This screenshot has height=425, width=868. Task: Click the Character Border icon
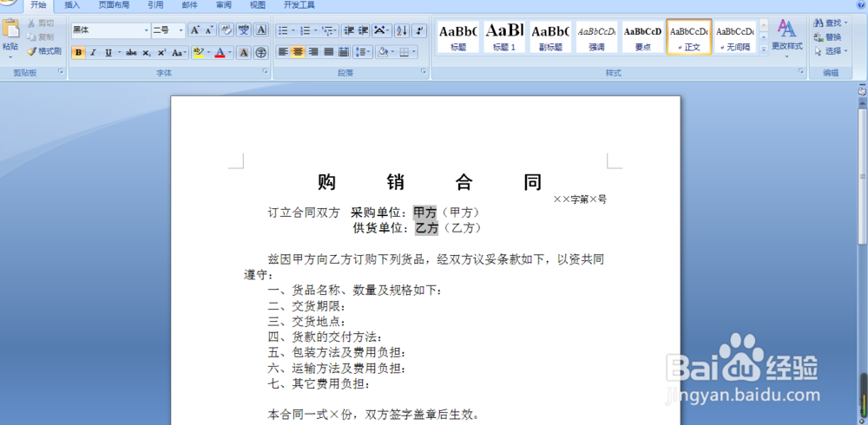click(260, 29)
